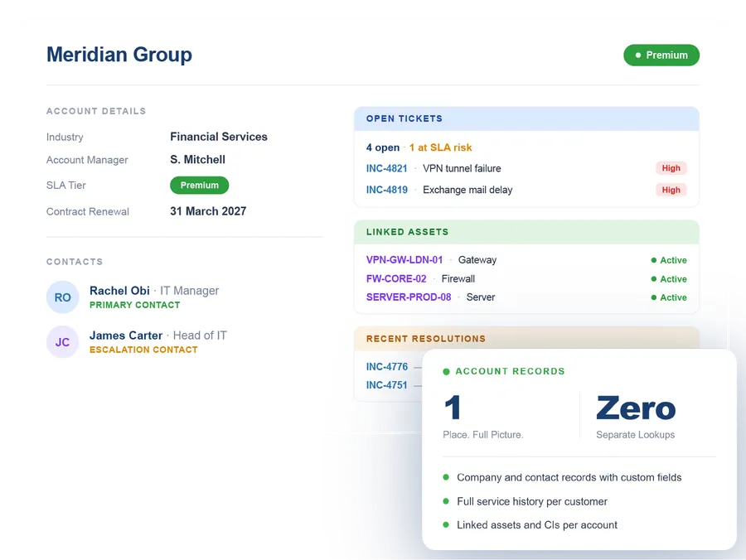Select the Open Tickets panel header
The height and width of the screenshot is (560, 746).
pyautogui.click(x=526, y=118)
